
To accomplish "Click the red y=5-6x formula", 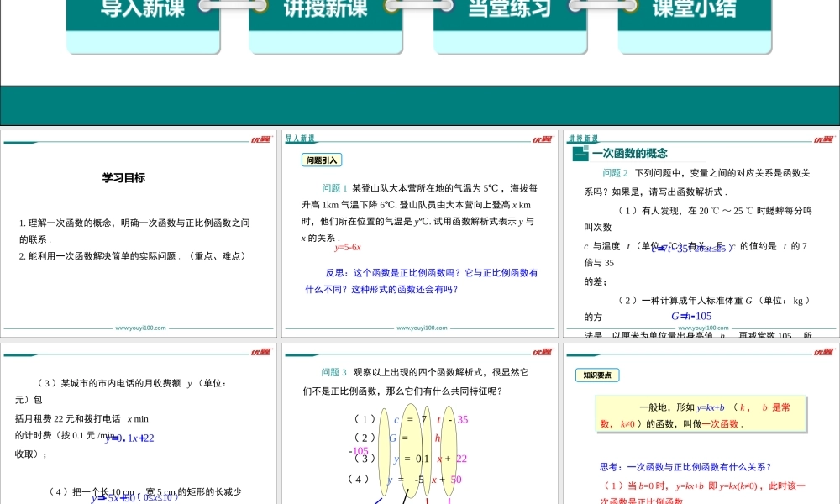I will [348, 247].
